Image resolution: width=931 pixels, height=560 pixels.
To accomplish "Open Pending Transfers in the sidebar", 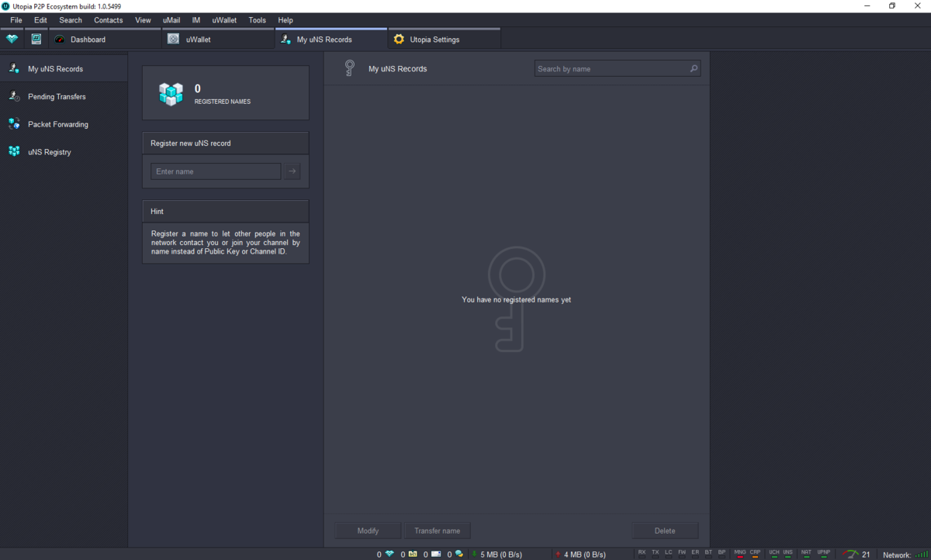I will (x=64, y=97).
